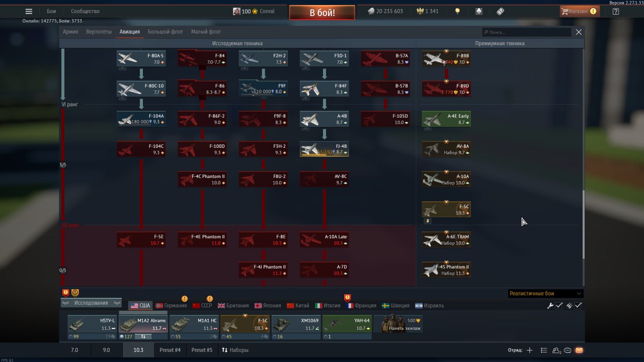This screenshot has width=644, height=362.
Task: Open the Бои menu
Action: (x=51, y=11)
